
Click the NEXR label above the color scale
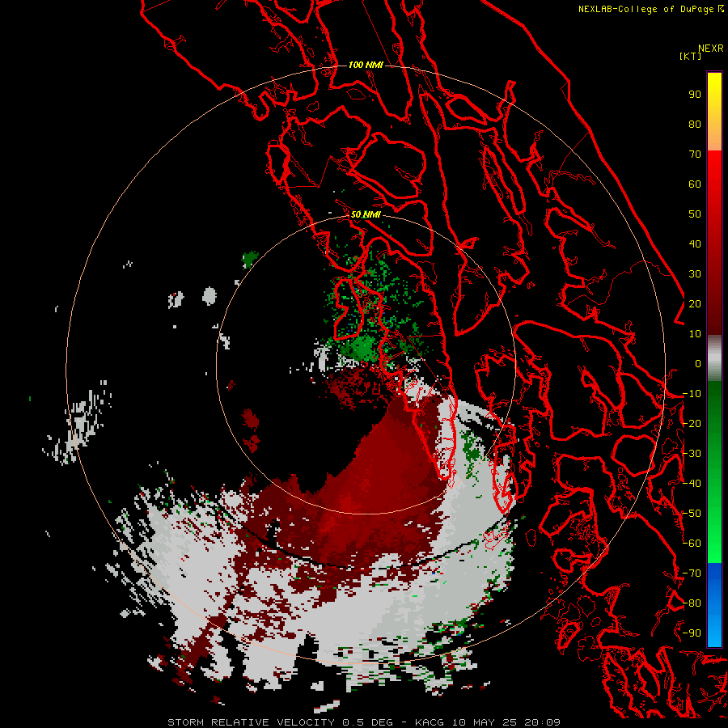pos(710,49)
